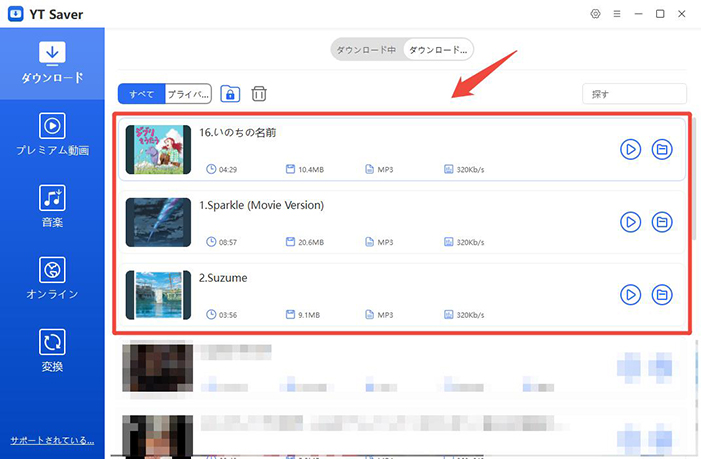This screenshot has width=701, height=459.
Task: Select the プライバ… private filter tab
Action: point(188,94)
